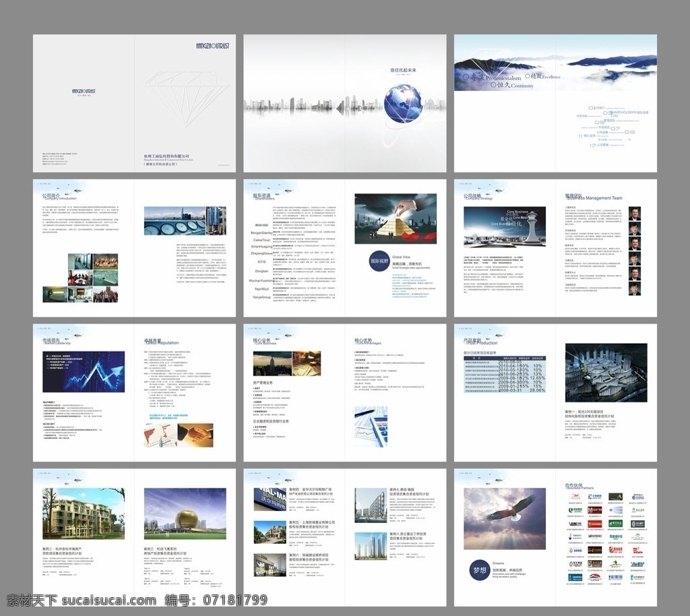The height and width of the screenshot is (616, 690).
Task: Click the 12.65% value in the table
Action: point(538,378)
